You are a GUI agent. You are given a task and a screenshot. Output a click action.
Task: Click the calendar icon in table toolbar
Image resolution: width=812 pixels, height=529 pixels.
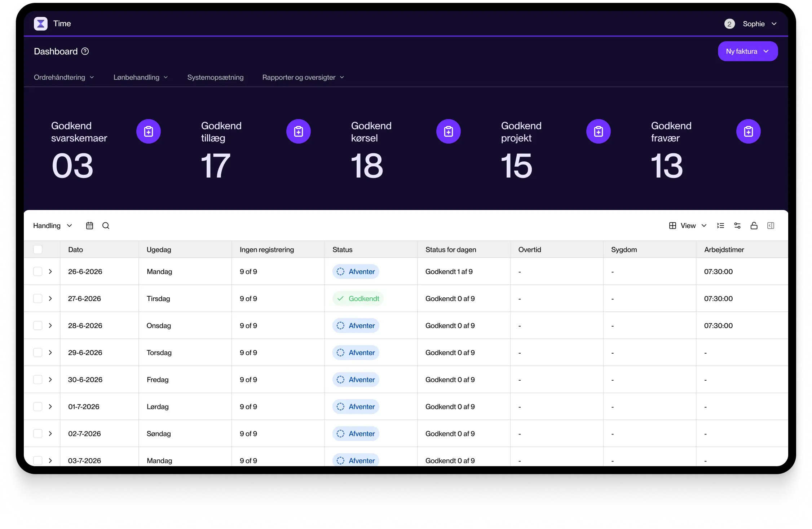click(89, 226)
